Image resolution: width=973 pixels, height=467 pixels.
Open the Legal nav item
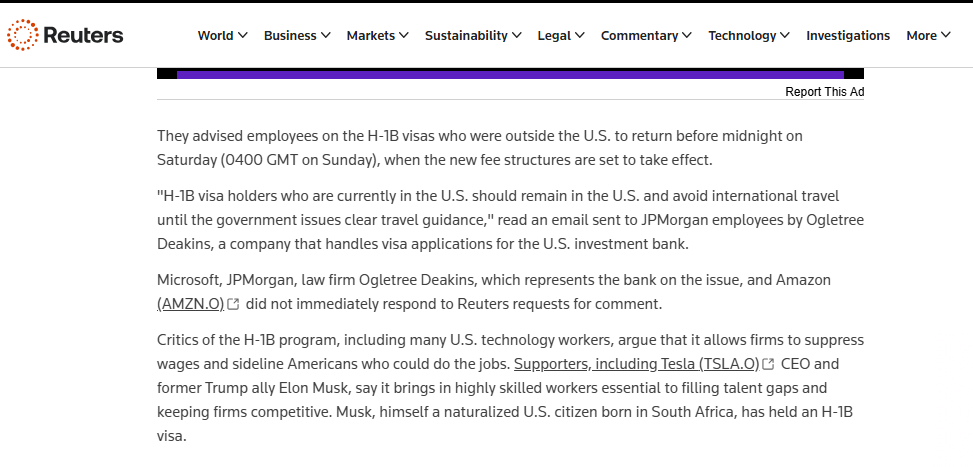coord(554,36)
